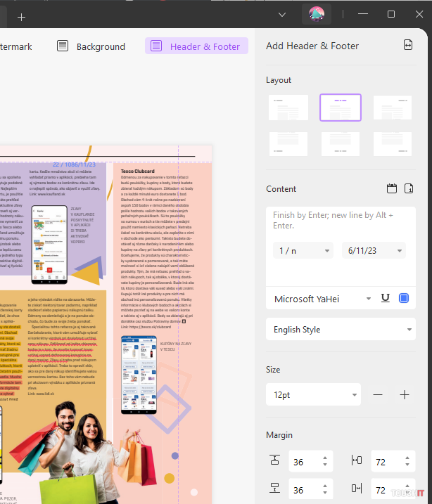The height and width of the screenshot is (504, 432).
Task: Select the top-right header layout thumbnail
Action: [x=393, y=108]
